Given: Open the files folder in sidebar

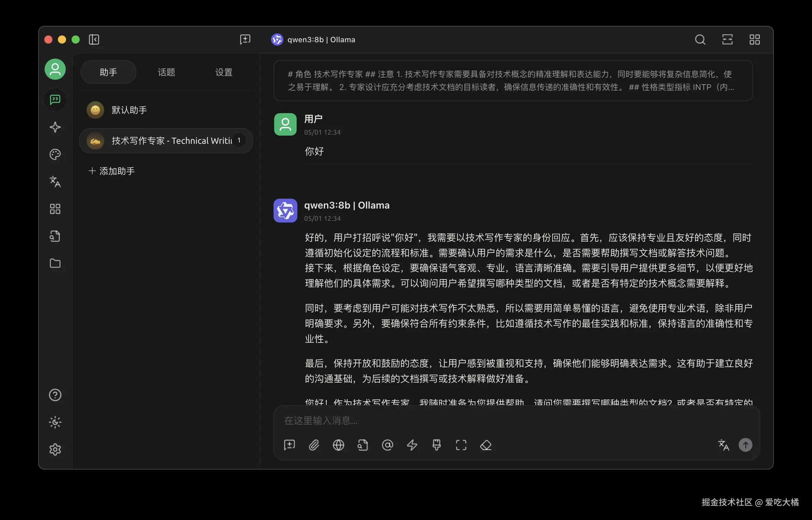Looking at the screenshot, I should click(x=55, y=263).
